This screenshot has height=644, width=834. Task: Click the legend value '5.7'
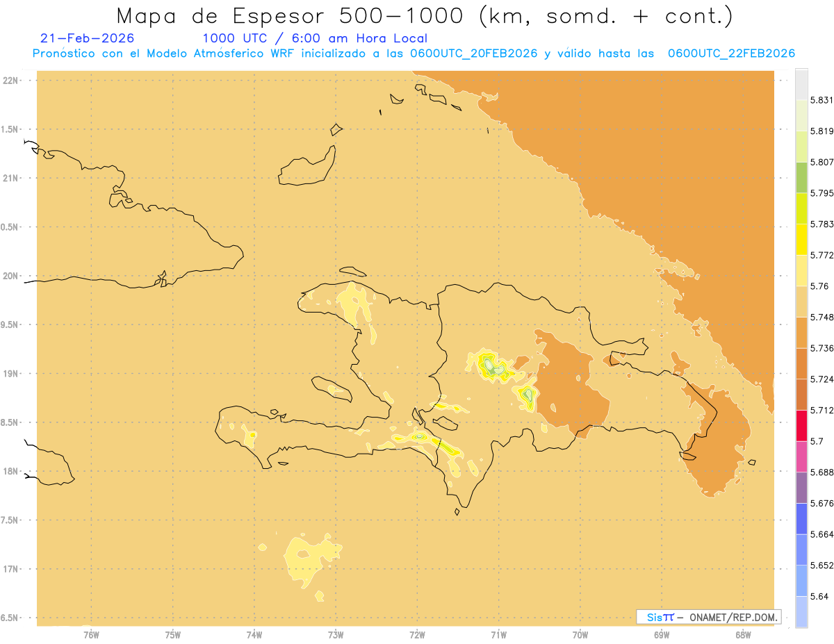(817, 441)
